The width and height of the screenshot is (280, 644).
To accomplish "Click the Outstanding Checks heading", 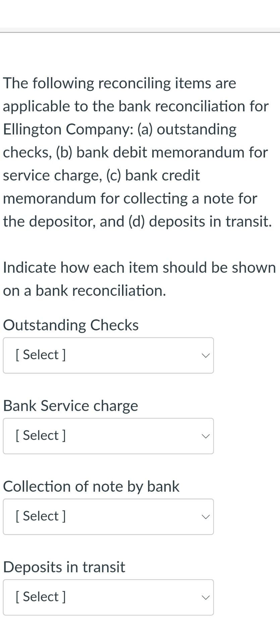I will pyautogui.click(x=70, y=324).
